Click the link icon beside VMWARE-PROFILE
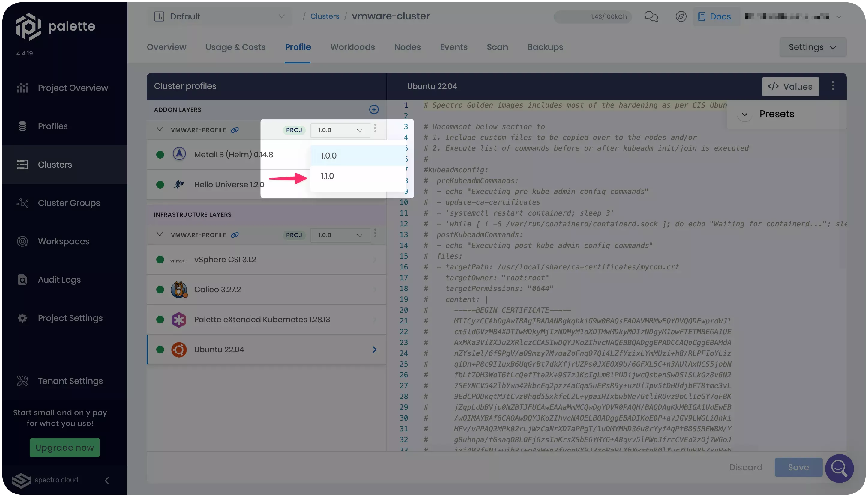The width and height of the screenshot is (868, 497). click(234, 130)
